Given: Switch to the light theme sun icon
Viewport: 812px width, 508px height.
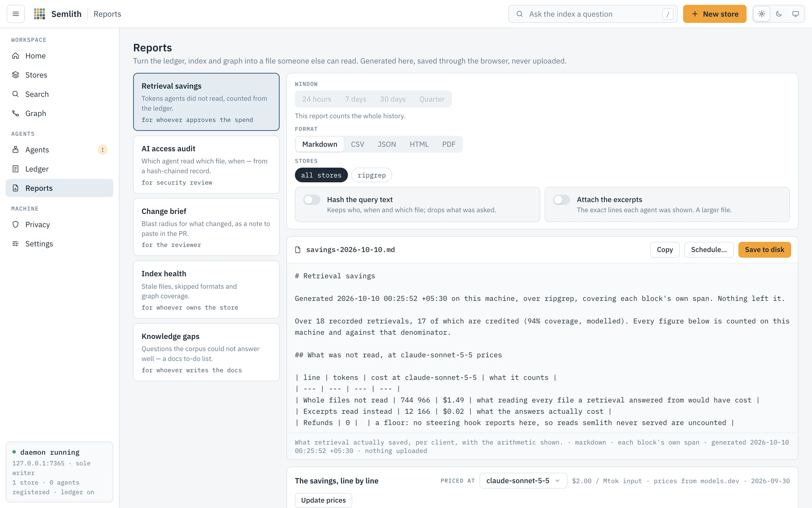Looking at the screenshot, I should click(762, 14).
